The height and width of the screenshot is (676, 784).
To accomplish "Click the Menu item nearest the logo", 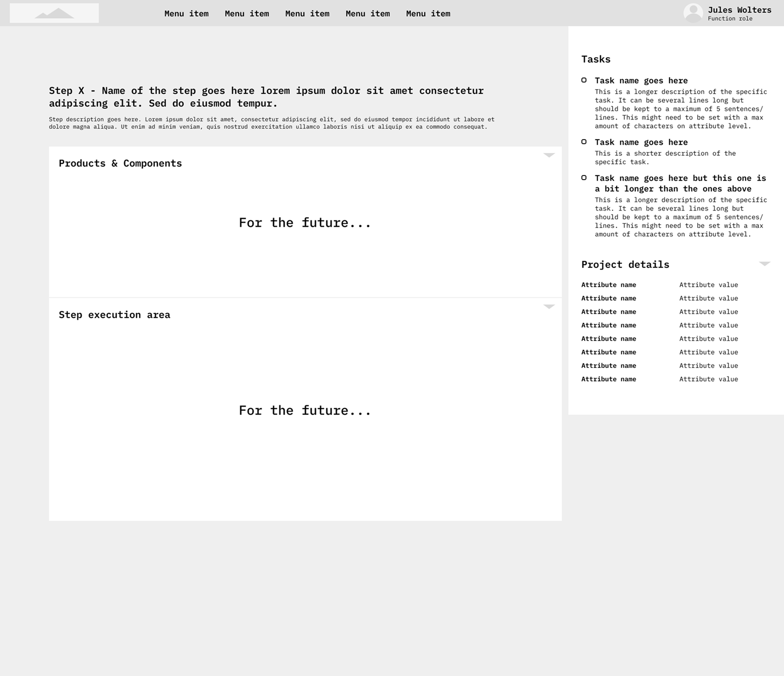I will (187, 13).
